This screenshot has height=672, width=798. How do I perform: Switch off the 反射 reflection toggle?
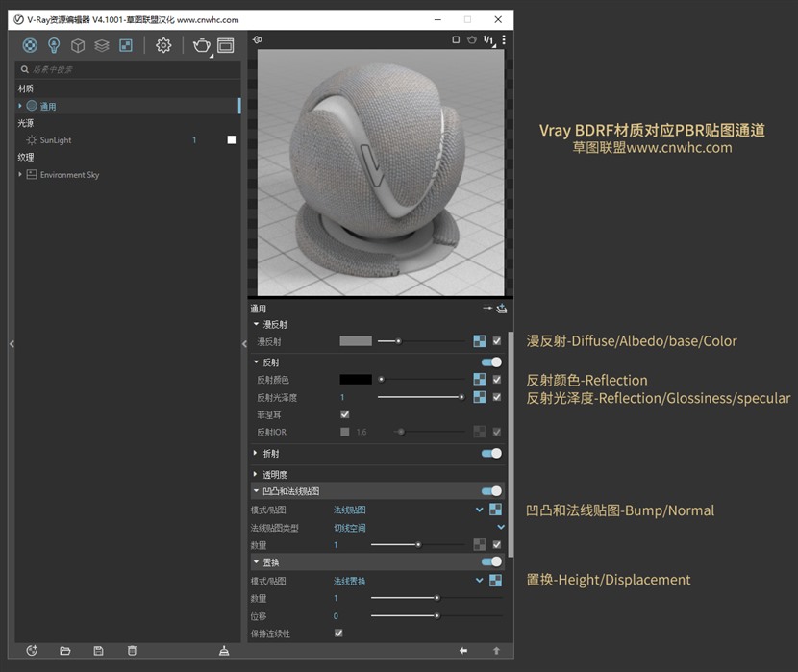[491, 362]
